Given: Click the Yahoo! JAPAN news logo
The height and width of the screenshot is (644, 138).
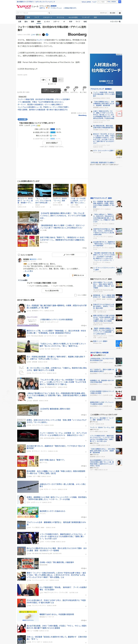Looking at the screenshot, I should [28, 7].
